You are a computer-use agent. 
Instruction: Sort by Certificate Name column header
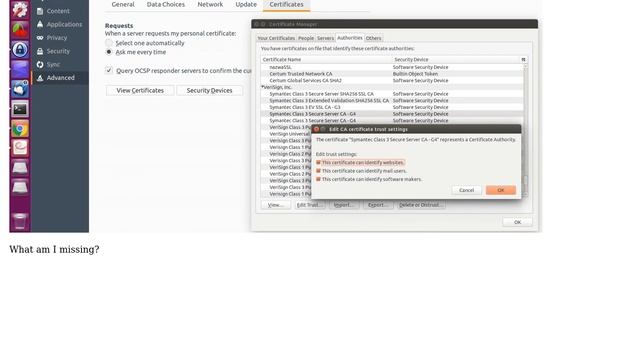click(x=326, y=60)
